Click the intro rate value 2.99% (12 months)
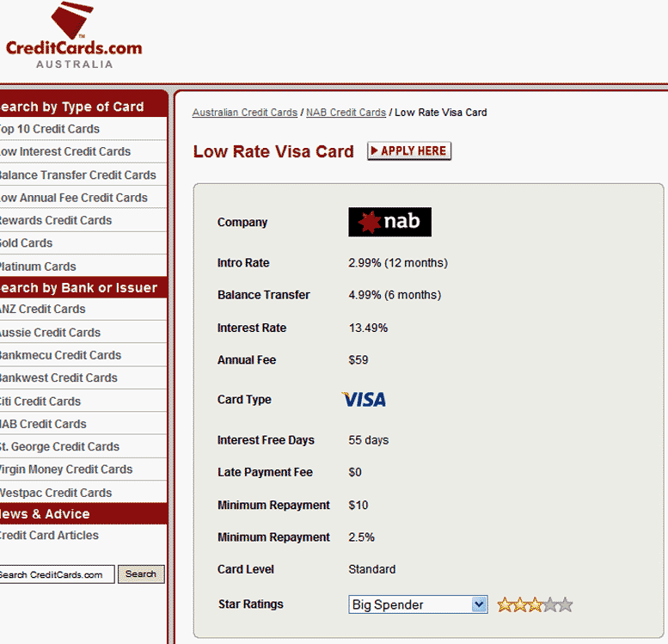Screen dimensions: 668x644 click(x=398, y=263)
